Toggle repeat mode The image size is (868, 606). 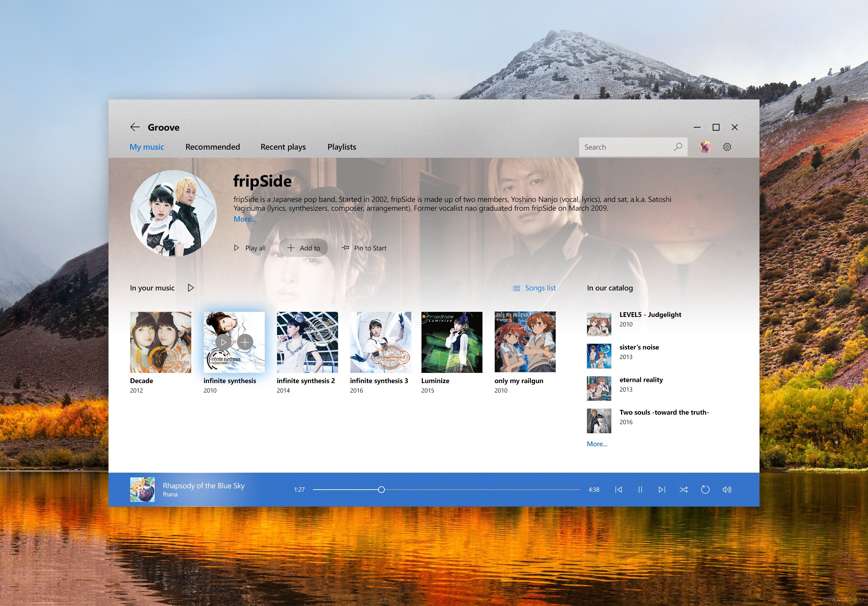(x=705, y=490)
